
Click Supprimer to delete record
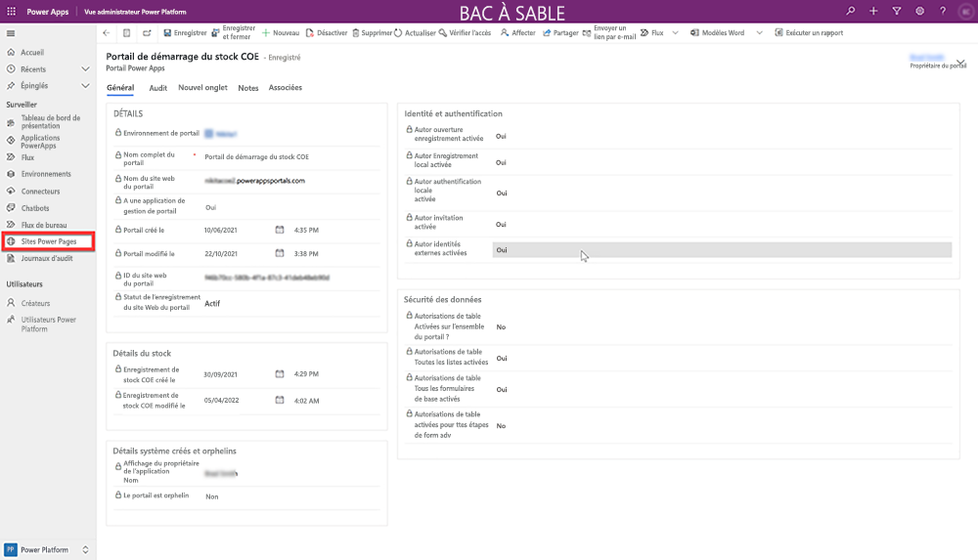[x=372, y=33]
